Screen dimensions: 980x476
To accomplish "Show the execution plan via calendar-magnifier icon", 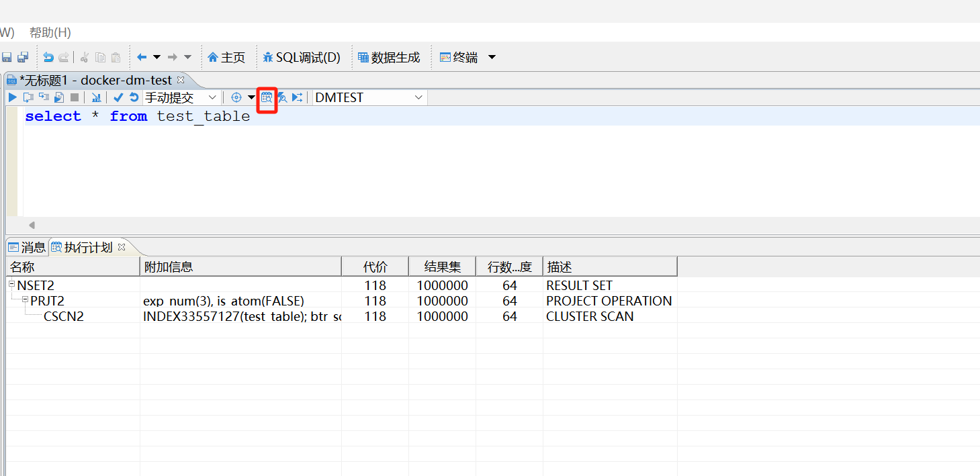I will 267,97.
